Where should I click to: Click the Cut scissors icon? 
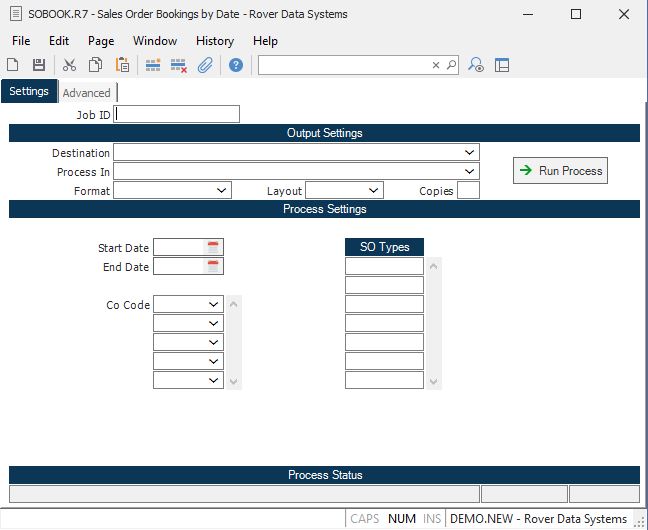[69, 65]
